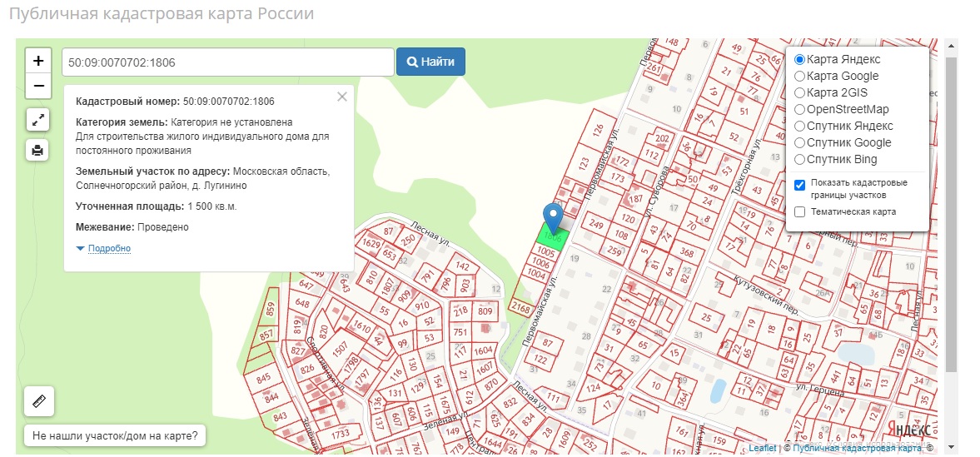Click parcel 1733 on the map

pyautogui.click(x=340, y=434)
